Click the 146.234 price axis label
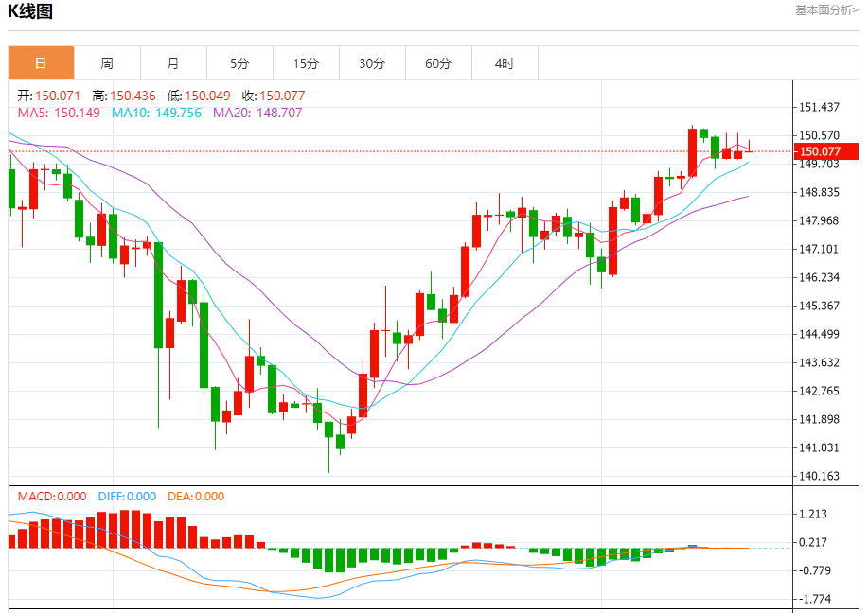Viewport: 868px width, 613px height. [x=820, y=277]
